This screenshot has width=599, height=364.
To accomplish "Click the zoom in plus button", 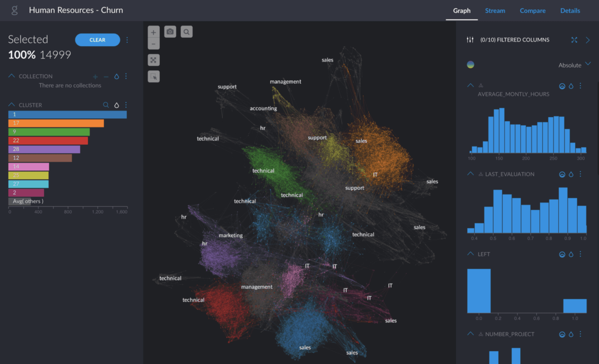I will click(x=153, y=32).
